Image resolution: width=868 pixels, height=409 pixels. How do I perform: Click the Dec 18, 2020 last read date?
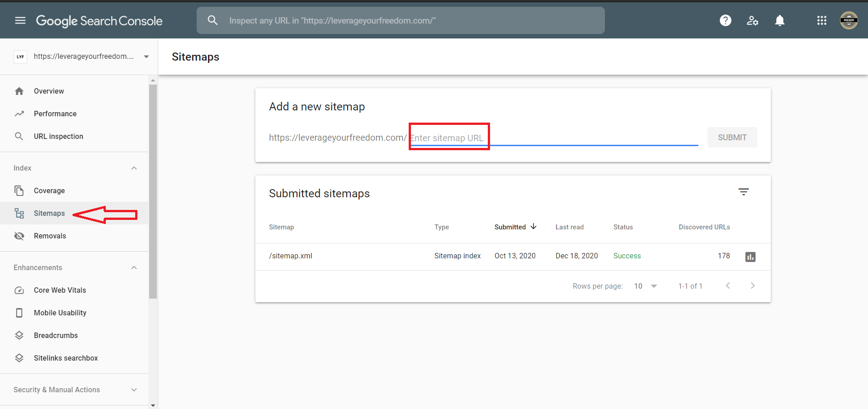tap(577, 256)
